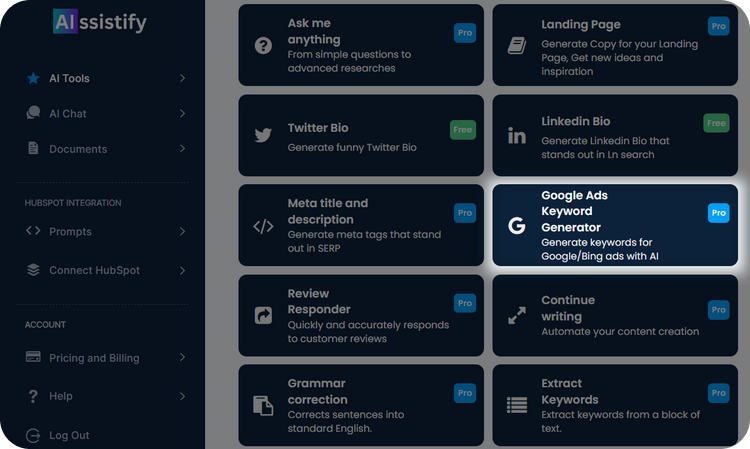The width and height of the screenshot is (750, 449).
Task: Expand the Documents section chevron
Action: pos(182,149)
